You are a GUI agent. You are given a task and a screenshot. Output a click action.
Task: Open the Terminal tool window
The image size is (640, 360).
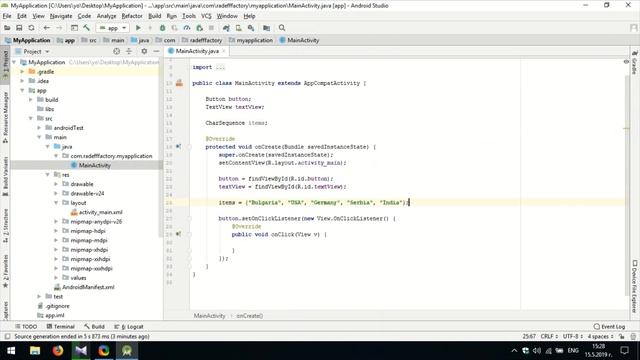point(60,327)
